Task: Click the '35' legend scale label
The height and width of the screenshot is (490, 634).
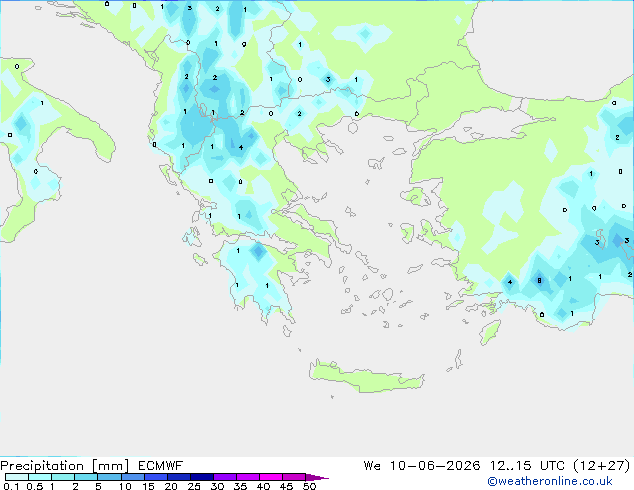Action: coord(240,486)
